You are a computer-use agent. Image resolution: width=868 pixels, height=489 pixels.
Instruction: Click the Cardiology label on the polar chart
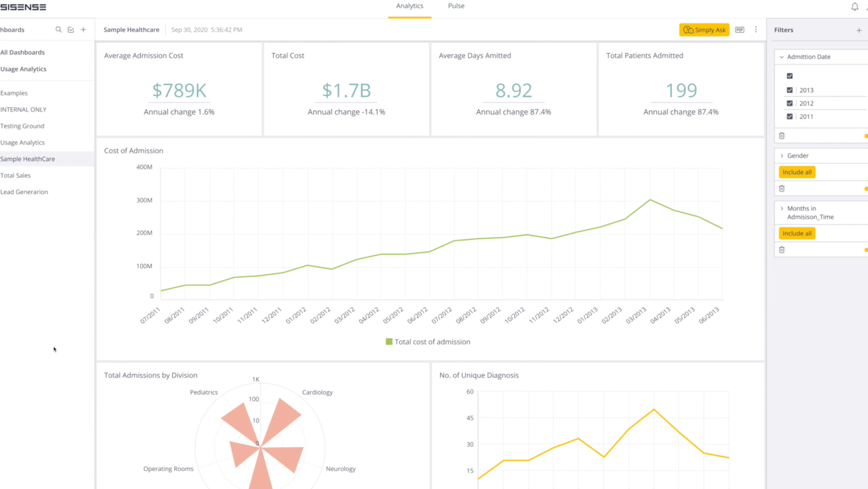tap(317, 392)
